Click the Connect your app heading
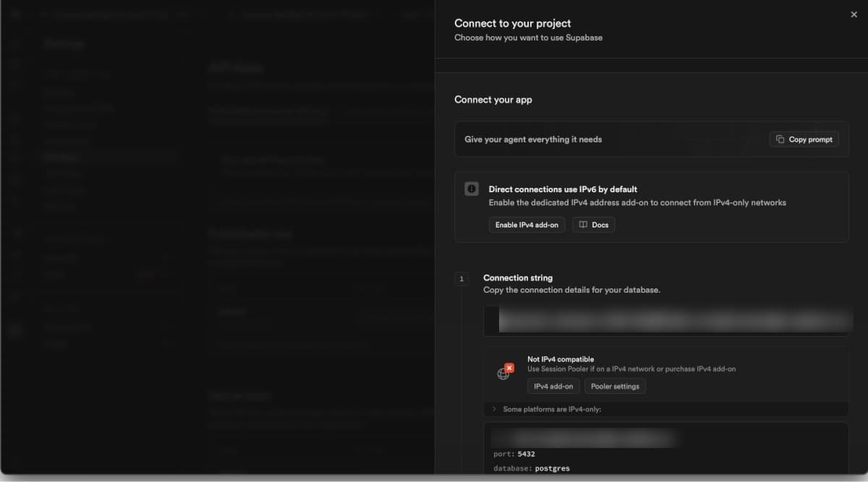Screen dimensions: 868x482 click(493, 100)
